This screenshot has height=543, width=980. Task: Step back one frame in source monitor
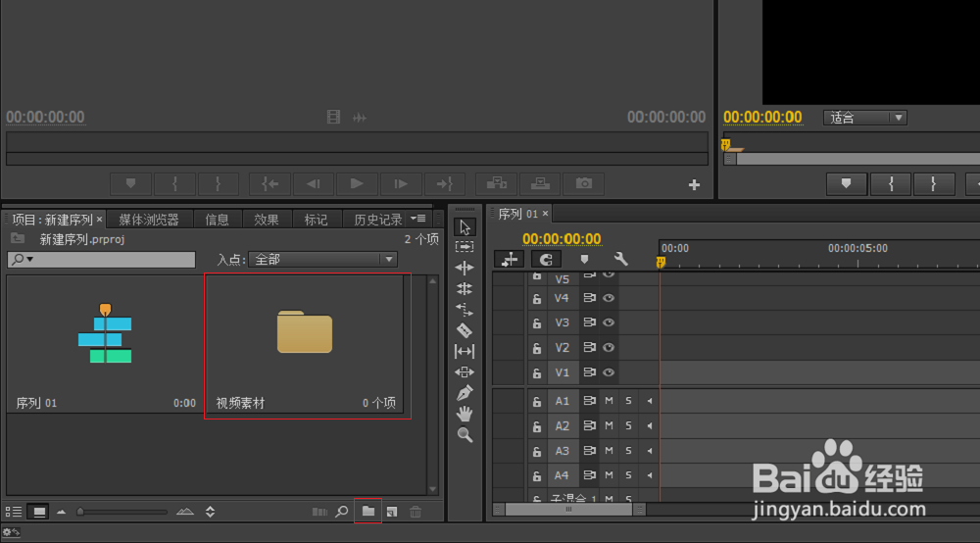[x=314, y=183]
